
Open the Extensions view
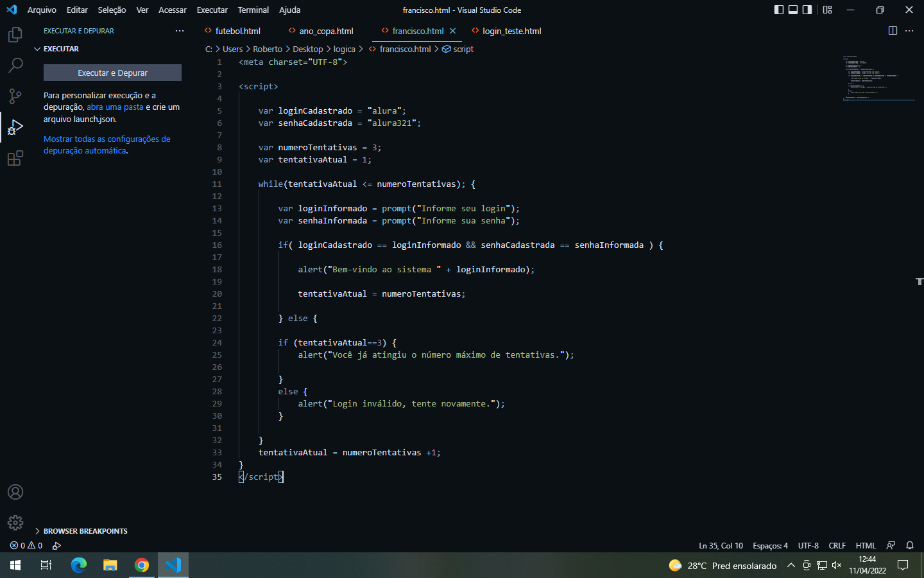(x=15, y=158)
